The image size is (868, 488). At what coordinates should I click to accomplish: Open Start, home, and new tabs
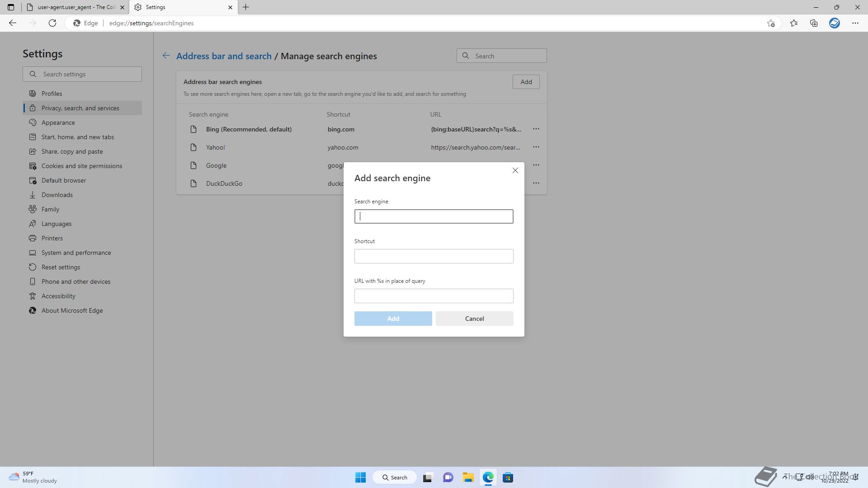point(82,137)
